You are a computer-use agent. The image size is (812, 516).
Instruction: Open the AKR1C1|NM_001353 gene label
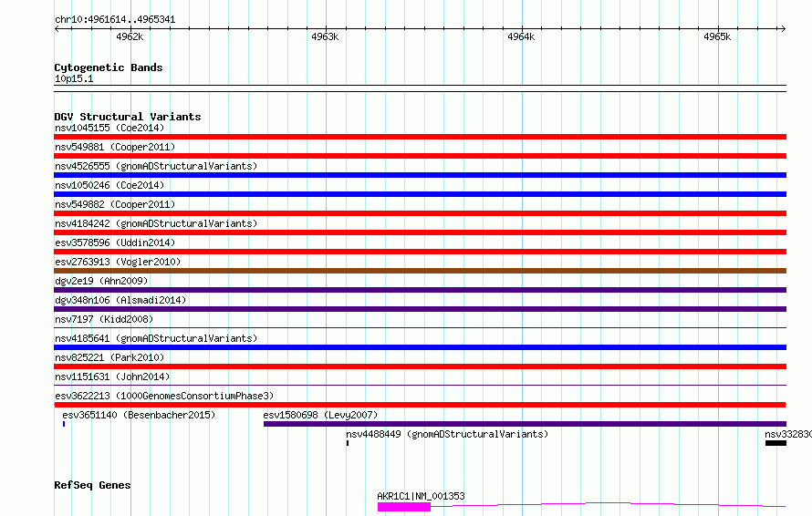(x=421, y=496)
